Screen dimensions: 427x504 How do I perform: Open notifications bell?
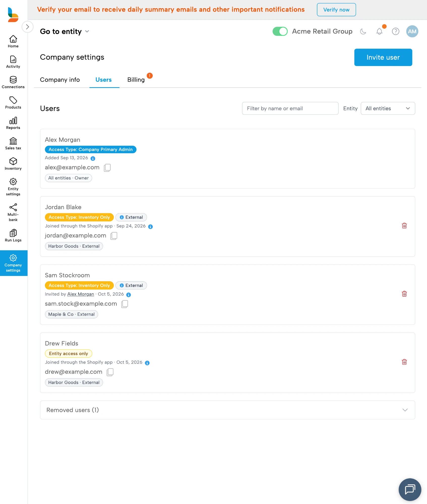coord(379,31)
